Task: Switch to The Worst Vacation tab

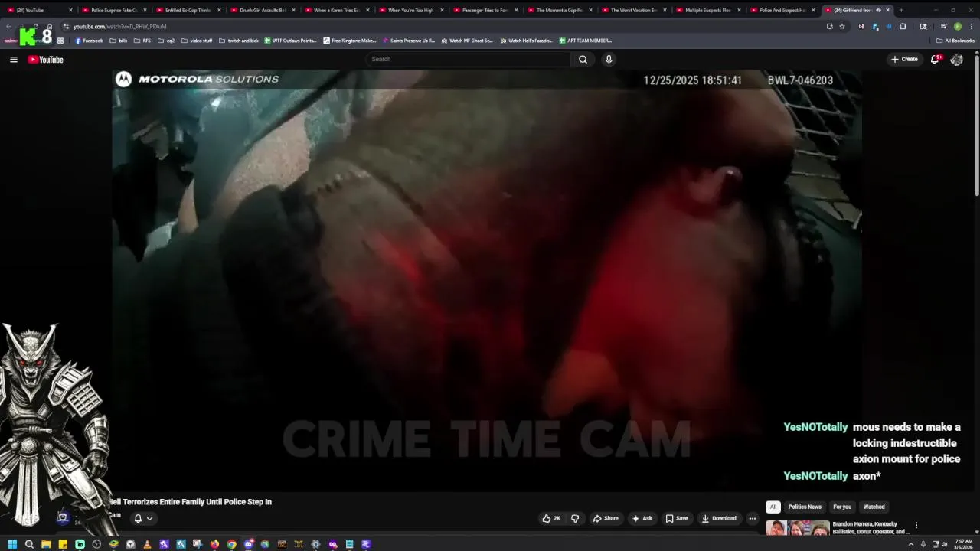Action: click(633, 10)
